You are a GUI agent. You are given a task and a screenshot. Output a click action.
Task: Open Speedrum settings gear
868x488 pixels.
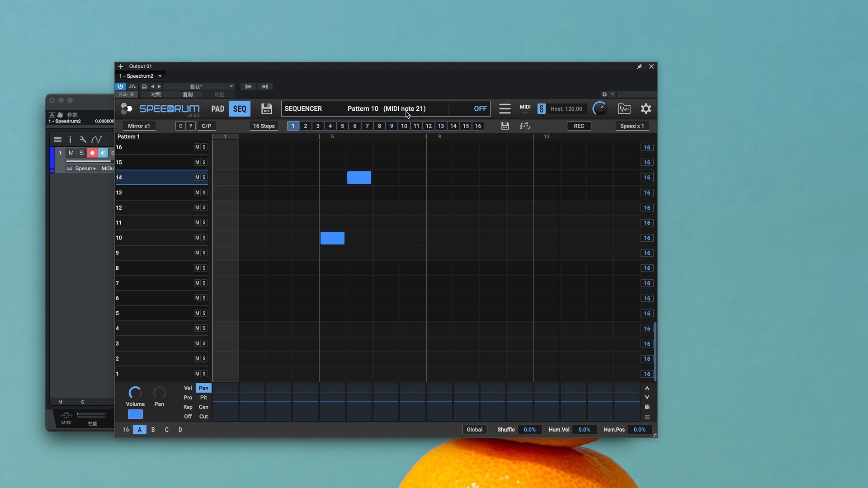[646, 108]
